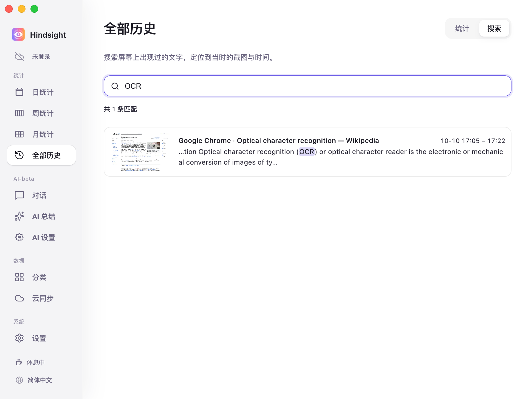Viewport: 532px width, 399px height.
Task: Open the 分类 categories page
Action: coord(41,277)
